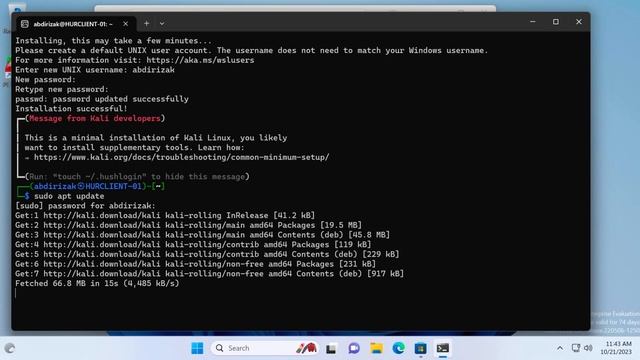Click the 'Installation successful!' line
This screenshot has width=640, height=360.
pos(71,109)
